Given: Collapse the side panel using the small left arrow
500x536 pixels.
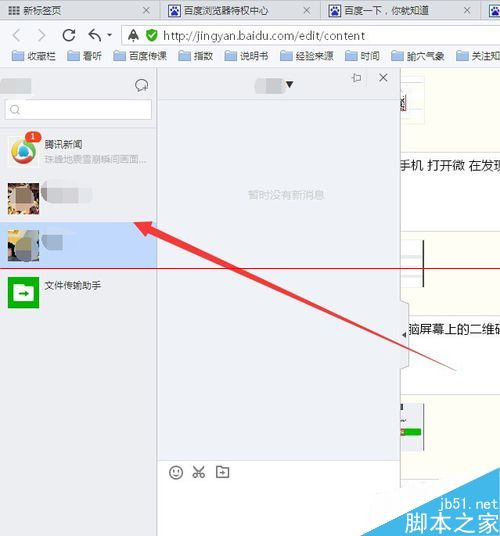Looking at the screenshot, I should [404, 335].
